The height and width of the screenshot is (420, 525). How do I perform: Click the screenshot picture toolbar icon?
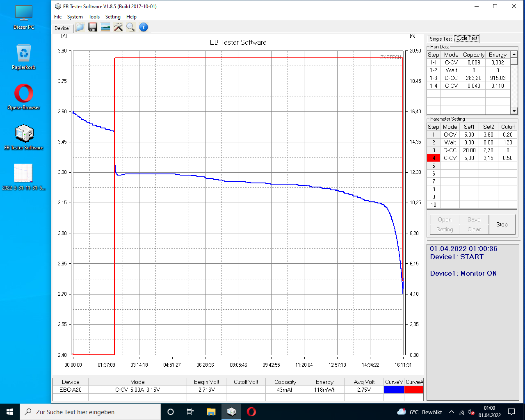click(105, 27)
